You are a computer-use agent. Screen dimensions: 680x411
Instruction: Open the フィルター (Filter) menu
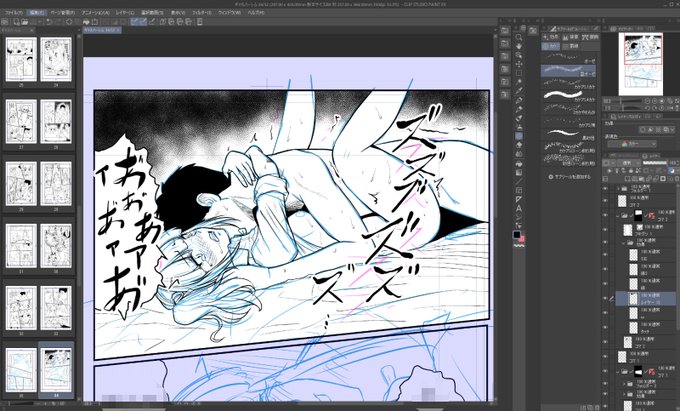202,13
